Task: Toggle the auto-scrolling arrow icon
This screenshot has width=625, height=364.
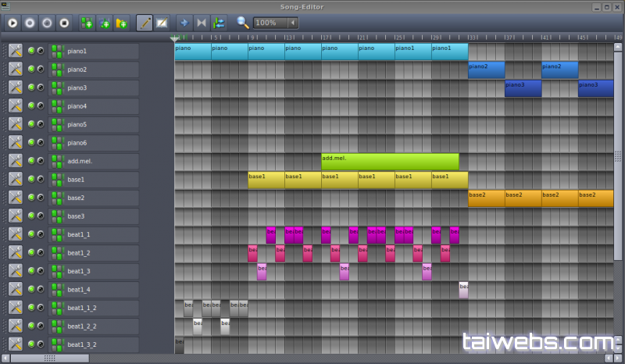Action: [x=184, y=23]
